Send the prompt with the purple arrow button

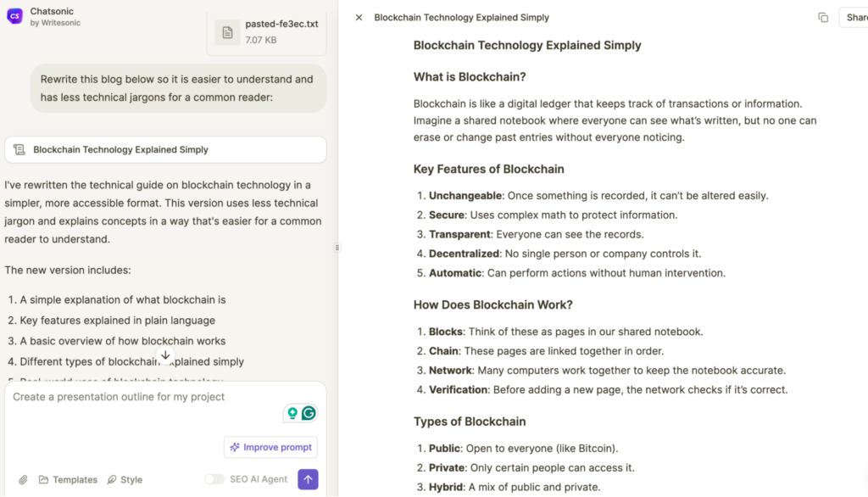(x=309, y=479)
